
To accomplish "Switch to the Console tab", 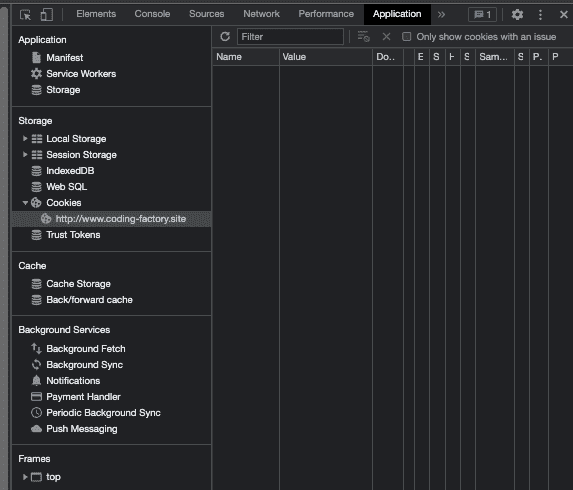I will pyautogui.click(x=152, y=14).
